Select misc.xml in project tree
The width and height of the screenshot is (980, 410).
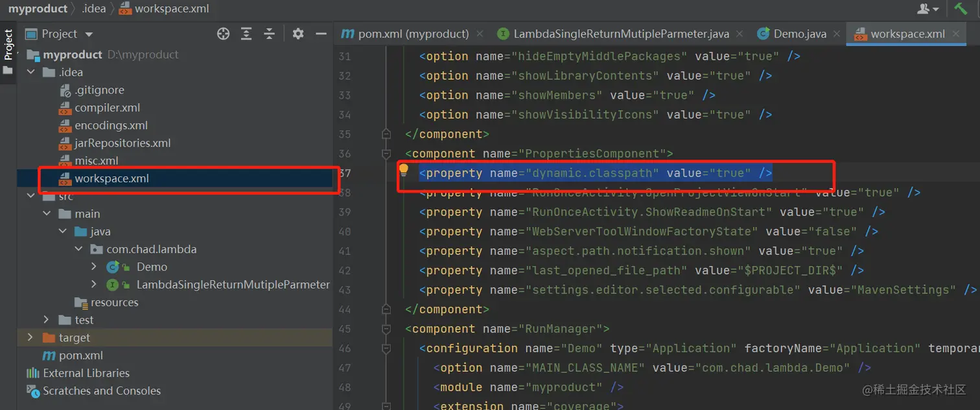click(x=96, y=160)
